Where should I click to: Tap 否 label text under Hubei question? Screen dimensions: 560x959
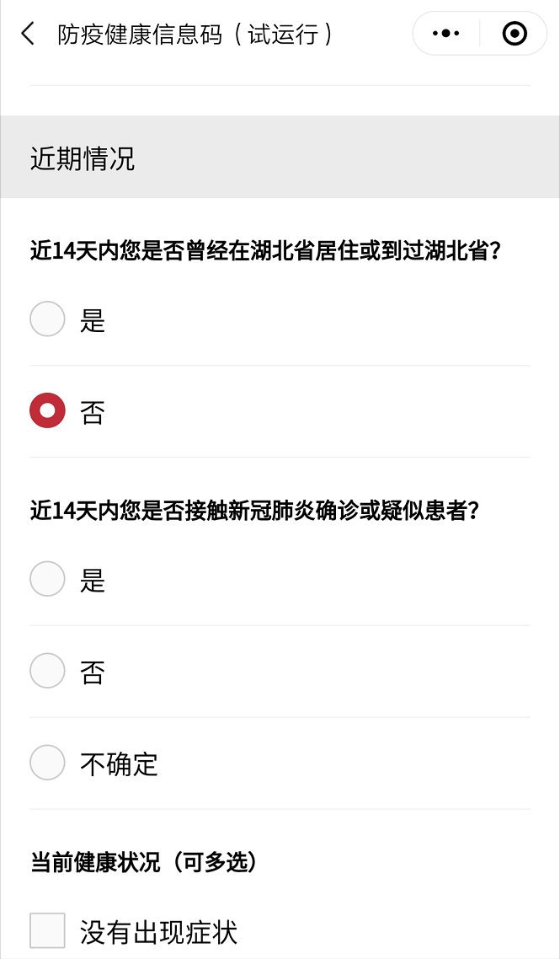click(x=93, y=412)
